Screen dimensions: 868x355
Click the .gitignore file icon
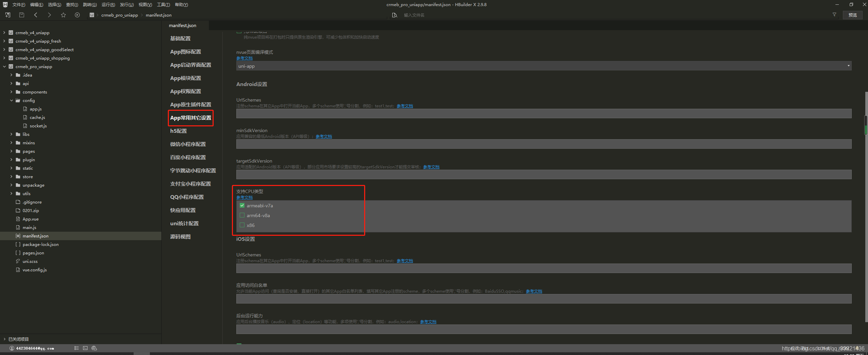pyautogui.click(x=18, y=202)
